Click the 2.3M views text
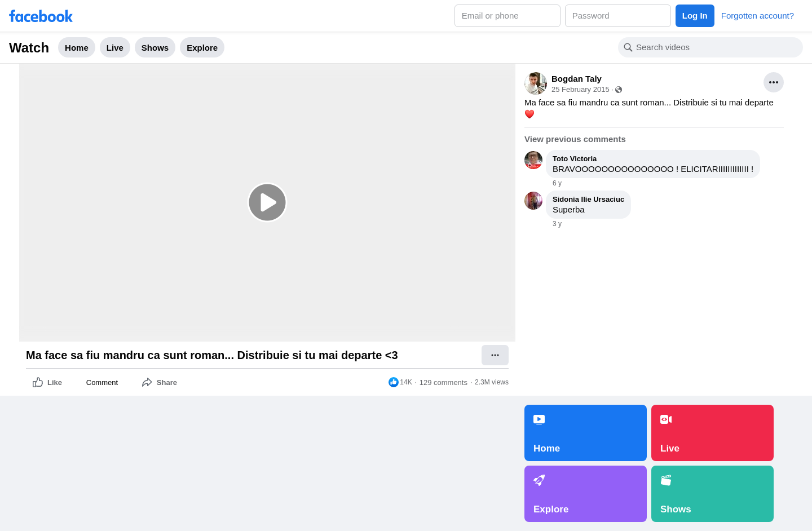 (x=492, y=382)
